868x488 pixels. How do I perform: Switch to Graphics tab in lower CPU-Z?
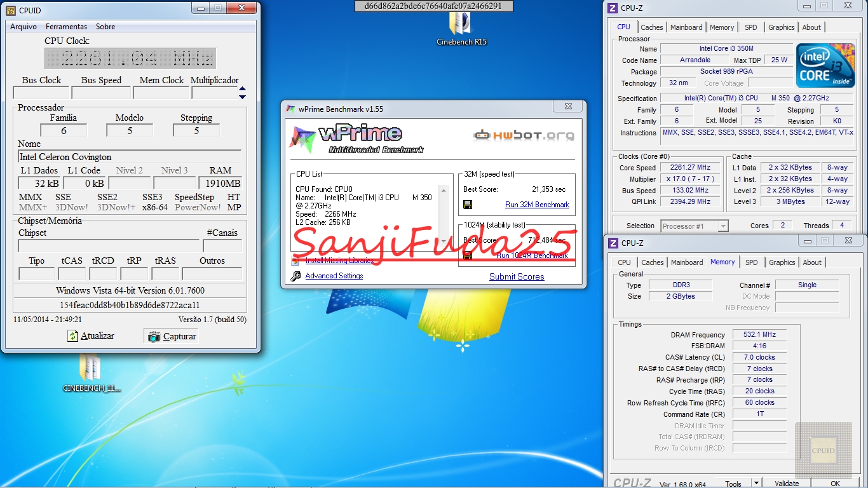tap(782, 262)
